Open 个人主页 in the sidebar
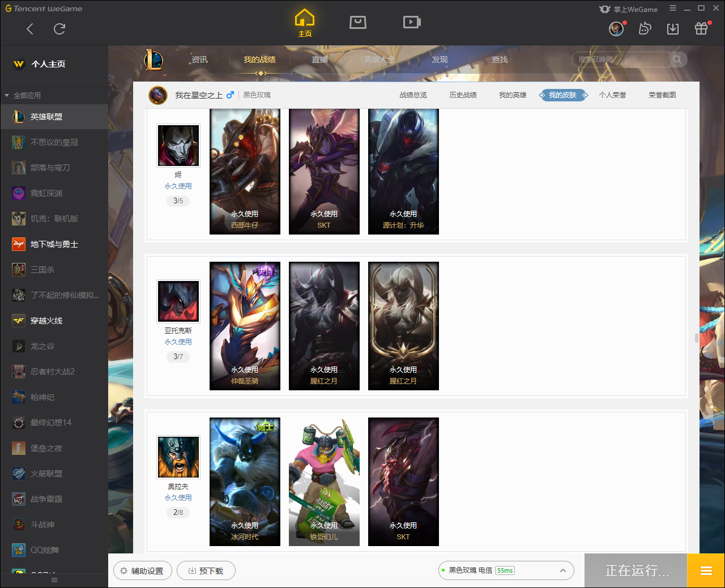The height and width of the screenshot is (588, 725). tap(54, 64)
